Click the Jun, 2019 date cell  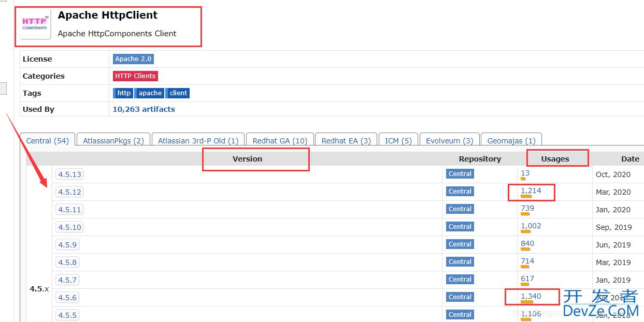click(613, 245)
